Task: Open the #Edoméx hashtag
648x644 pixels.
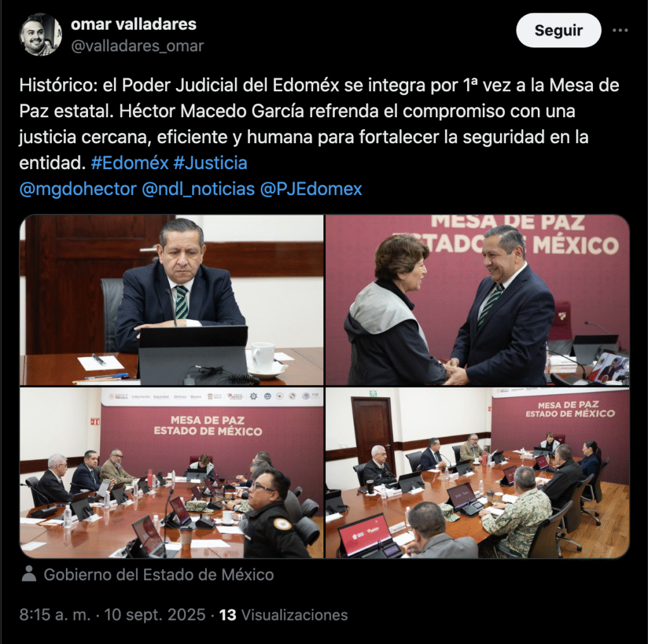Action: click(x=130, y=163)
